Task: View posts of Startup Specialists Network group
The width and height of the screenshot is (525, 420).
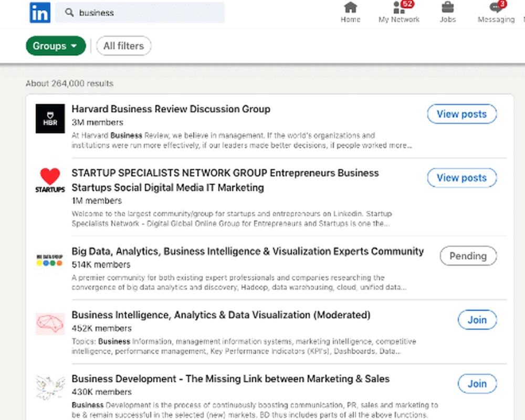Action: pyautogui.click(x=461, y=178)
